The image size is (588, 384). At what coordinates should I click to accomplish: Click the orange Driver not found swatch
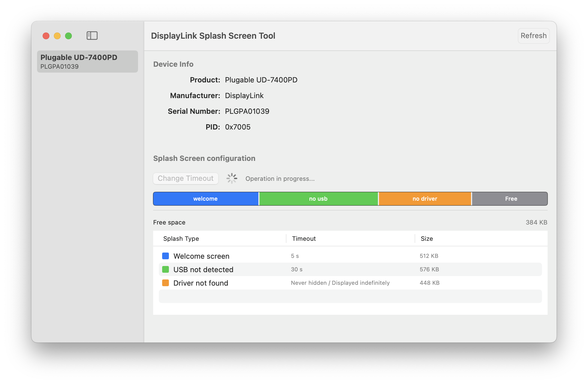click(166, 283)
